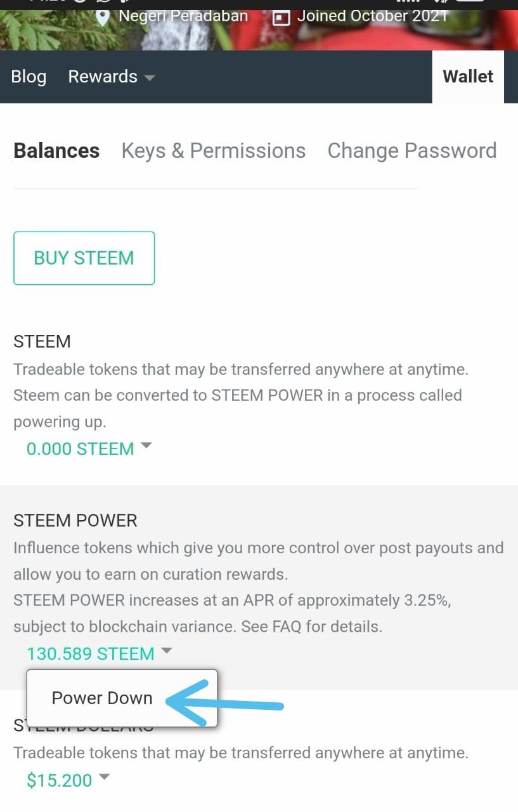The height and width of the screenshot is (812, 518).
Task: Click the calendar icon beside Joined date
Action: [281, 17]
